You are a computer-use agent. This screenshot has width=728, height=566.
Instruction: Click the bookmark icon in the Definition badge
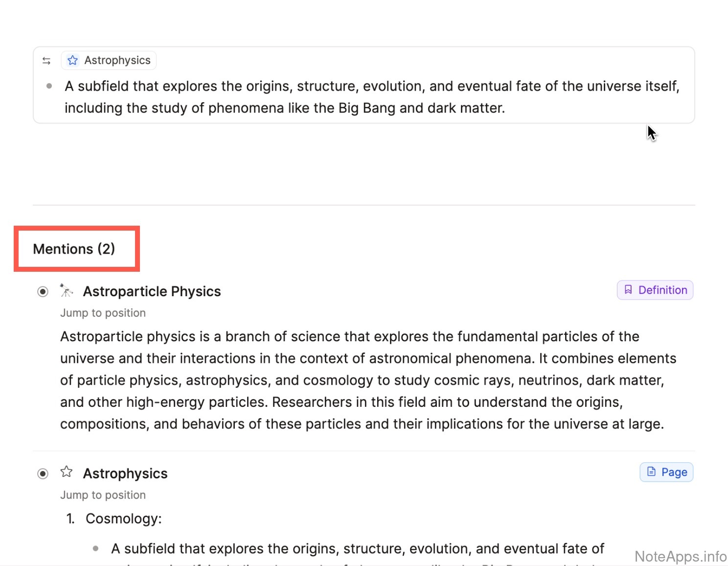(x=628, y=290)
